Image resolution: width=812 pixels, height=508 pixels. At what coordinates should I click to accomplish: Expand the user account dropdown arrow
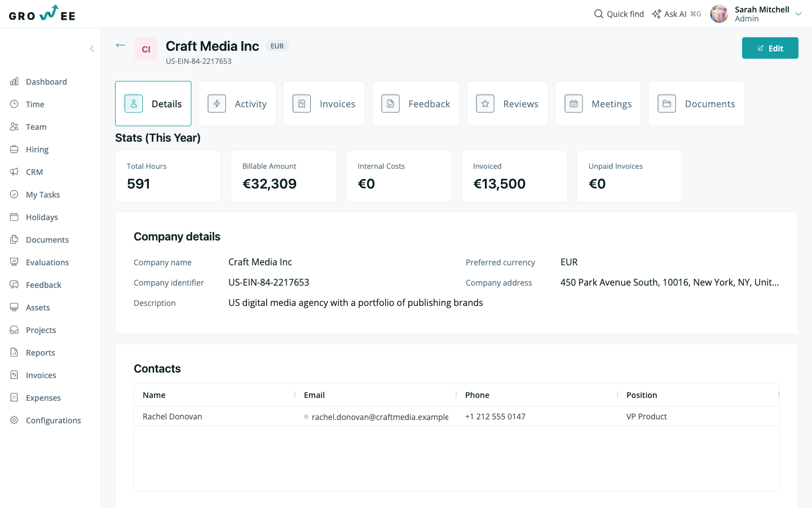click(x=798, y=14)
